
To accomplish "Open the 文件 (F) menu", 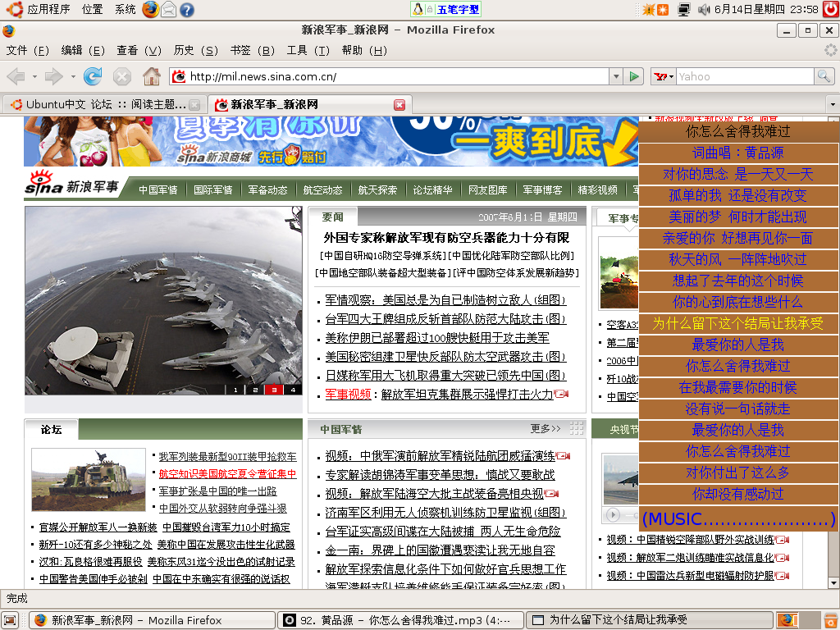I will click(x=27, y=50).
